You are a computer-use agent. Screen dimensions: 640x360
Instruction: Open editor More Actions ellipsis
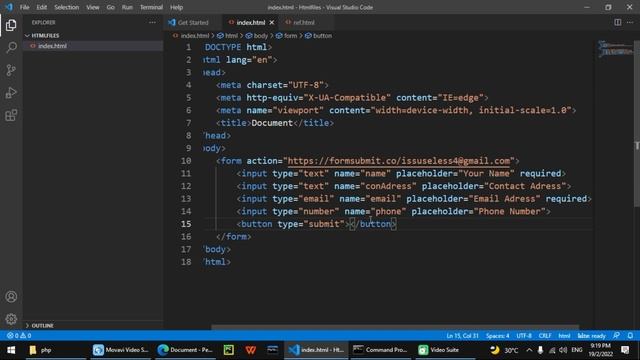click(x=630, y=22)
